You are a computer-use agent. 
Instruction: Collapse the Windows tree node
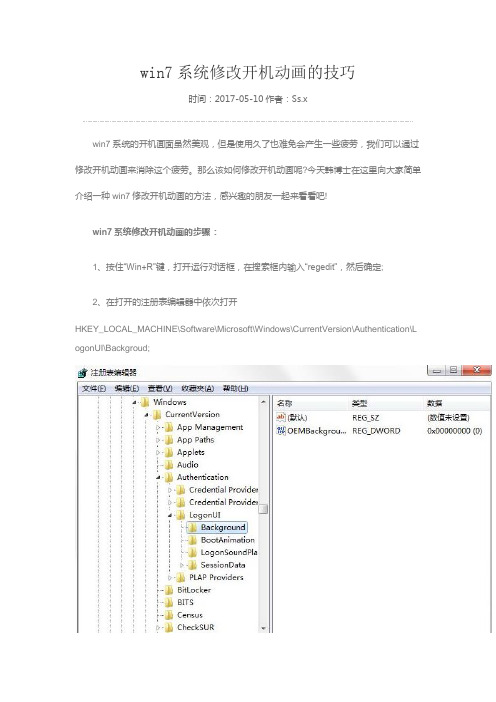point(134,402)
